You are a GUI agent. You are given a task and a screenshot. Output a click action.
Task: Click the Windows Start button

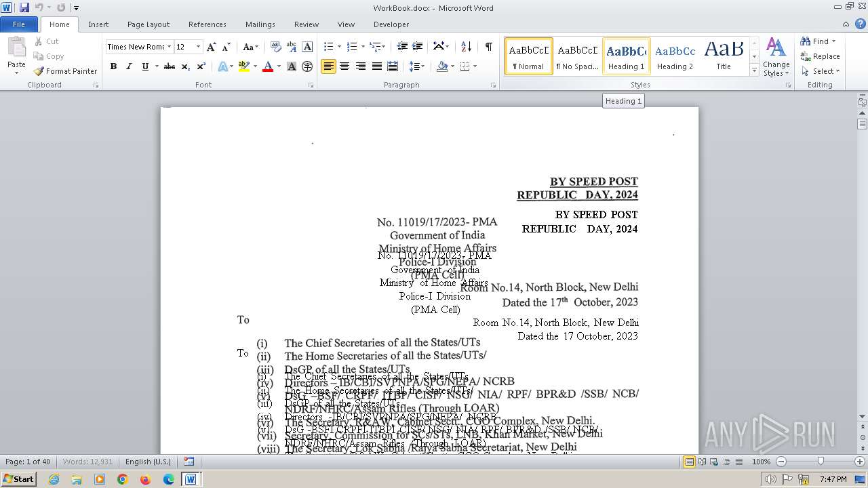tap(18, 479)
